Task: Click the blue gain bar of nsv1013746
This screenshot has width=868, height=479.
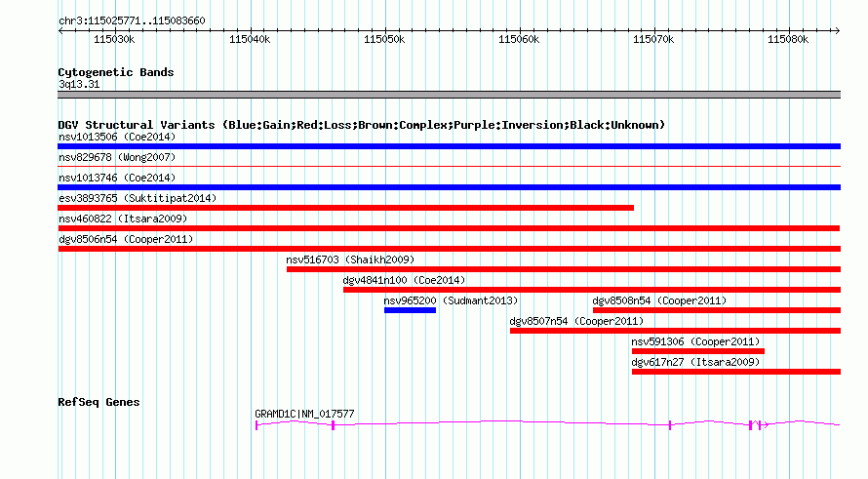Action: click(449, 187)
